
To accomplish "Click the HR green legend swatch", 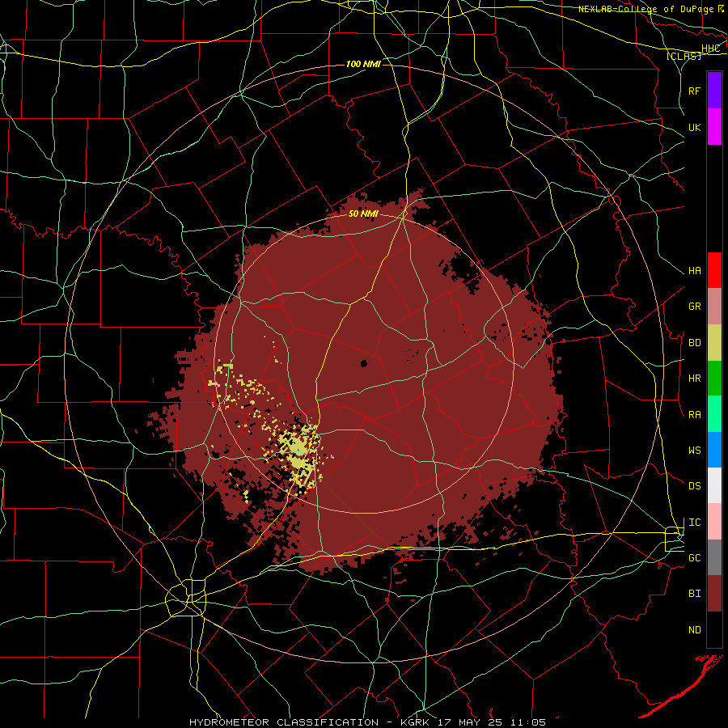I will 714,379.
